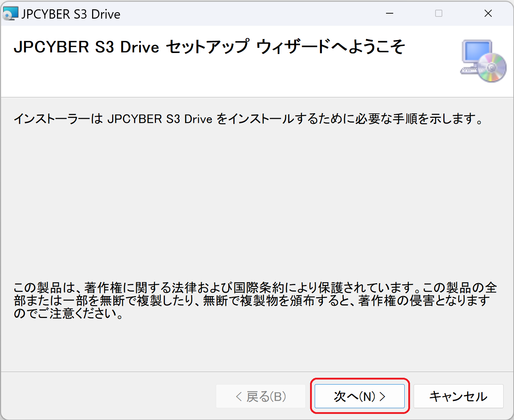Minimize the setup wizard window
This screenshot has height=420, width=514.
(x=390, y=14)
